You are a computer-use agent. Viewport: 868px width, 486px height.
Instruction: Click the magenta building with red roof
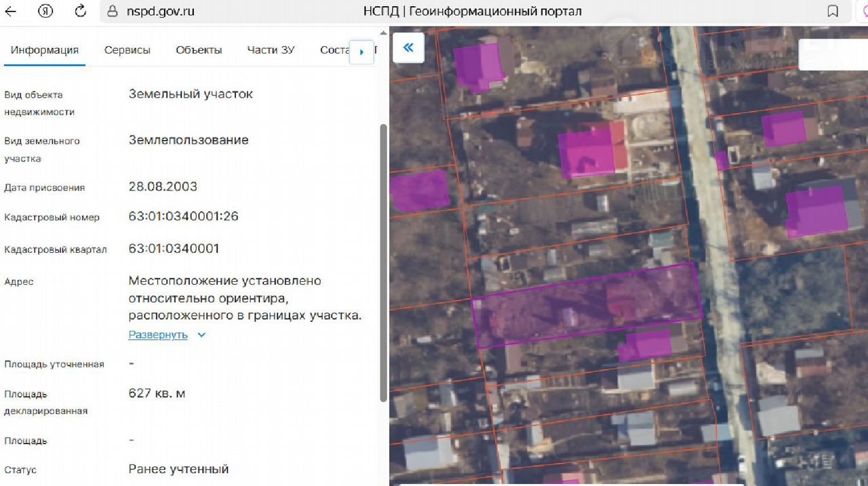click(x=591, y=150)
